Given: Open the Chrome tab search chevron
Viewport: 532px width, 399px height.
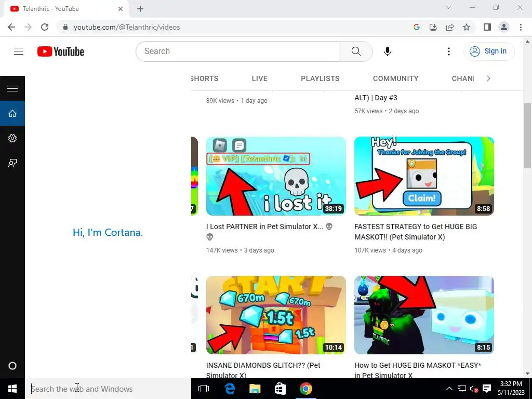Looking at the screenshot, I should (448, 7).
